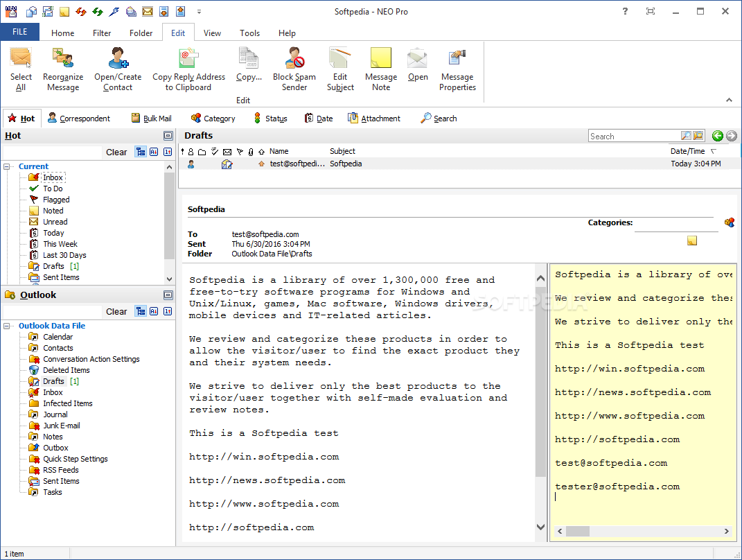Toggle full screen mode in title bar

point(651,11)
